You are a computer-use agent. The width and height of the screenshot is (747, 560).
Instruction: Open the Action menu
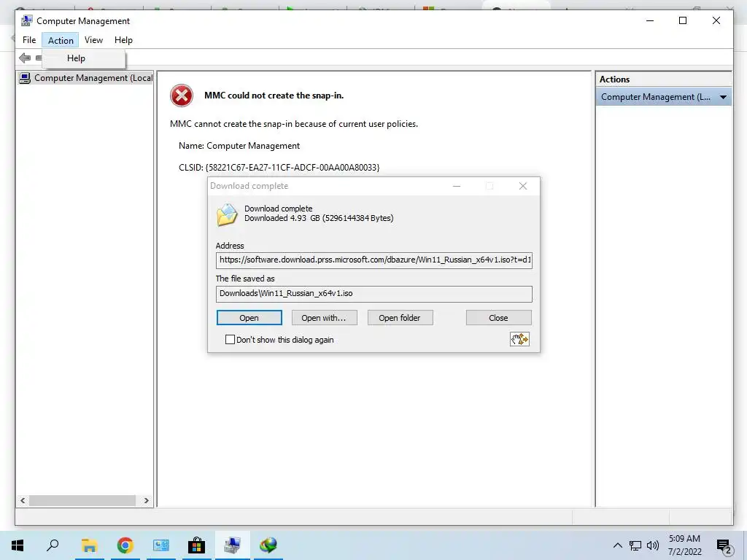[61, 40]
